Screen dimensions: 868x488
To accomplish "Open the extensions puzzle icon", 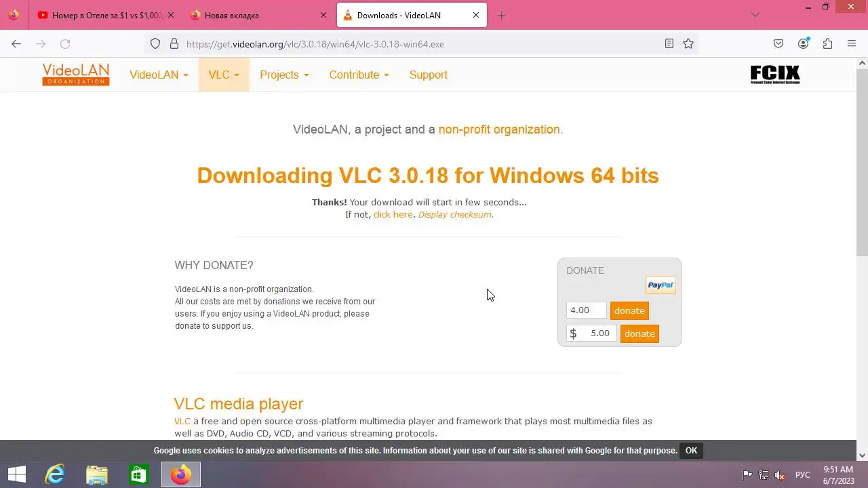I will coord(827,43).
